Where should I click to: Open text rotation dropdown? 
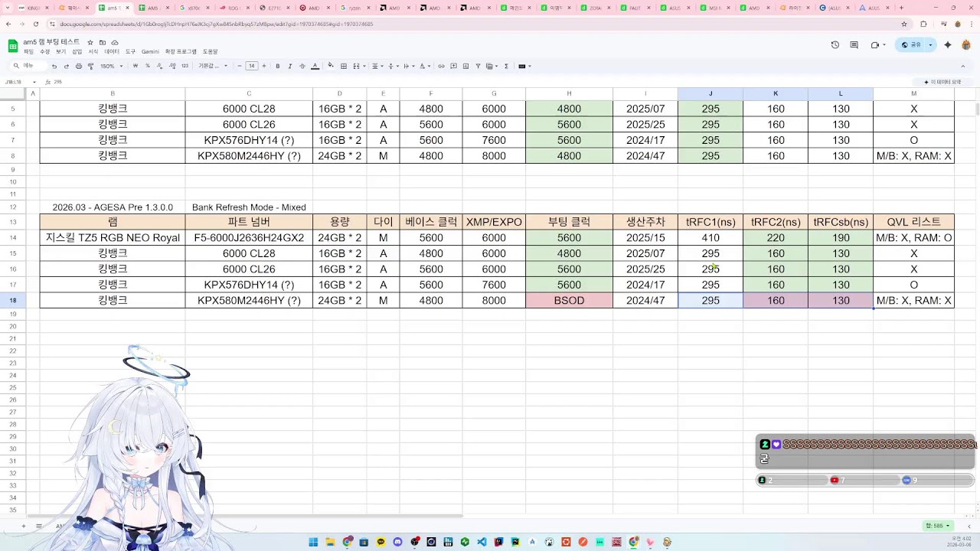[423, 66]
